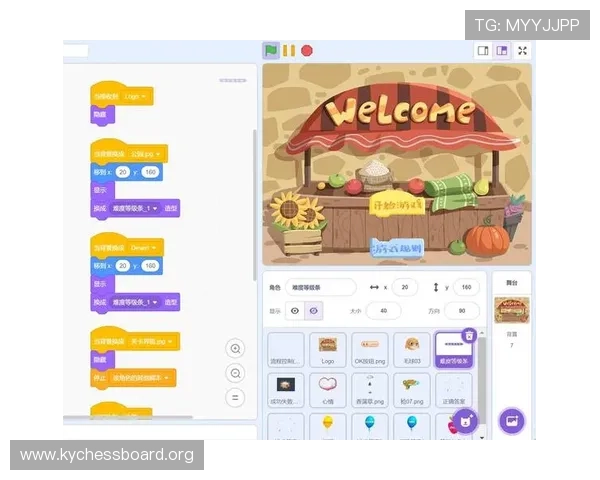600x480 pixels.
Task: Click the 隐藏 block under 关卡界面.png hat
Action: [x=103, y=360]
